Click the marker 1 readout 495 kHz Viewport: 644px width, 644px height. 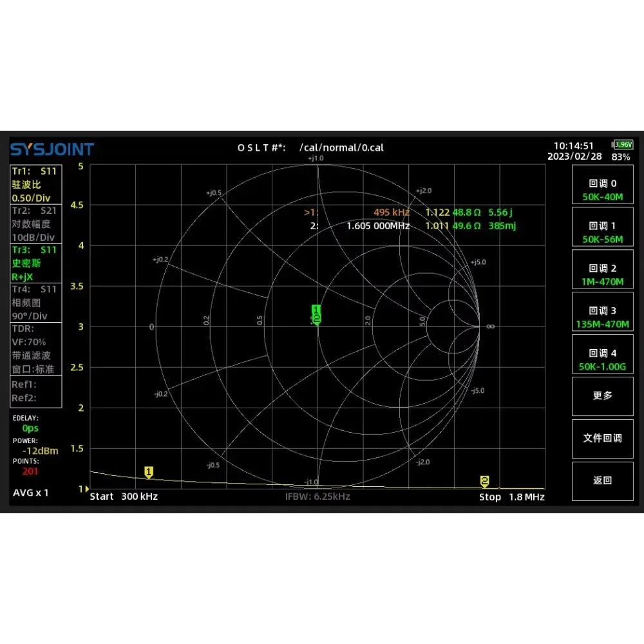click(x=392, y=213)
